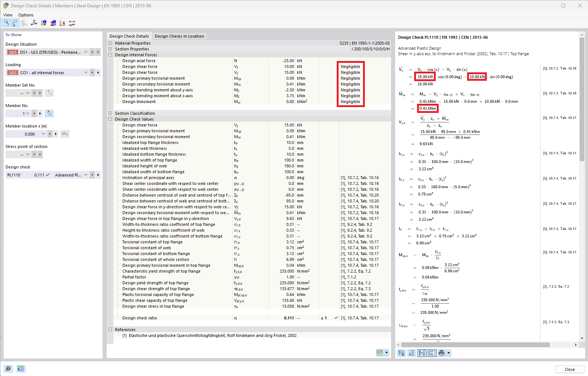Select Inclination of principal axes row
588x376 pixels.
(252, 178)
